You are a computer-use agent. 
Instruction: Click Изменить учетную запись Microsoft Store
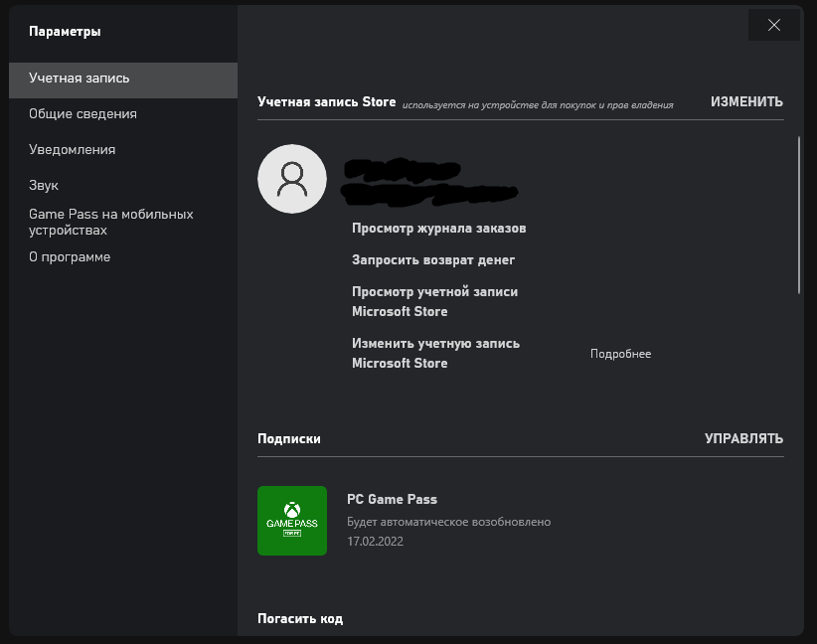[x=435, y=354]
